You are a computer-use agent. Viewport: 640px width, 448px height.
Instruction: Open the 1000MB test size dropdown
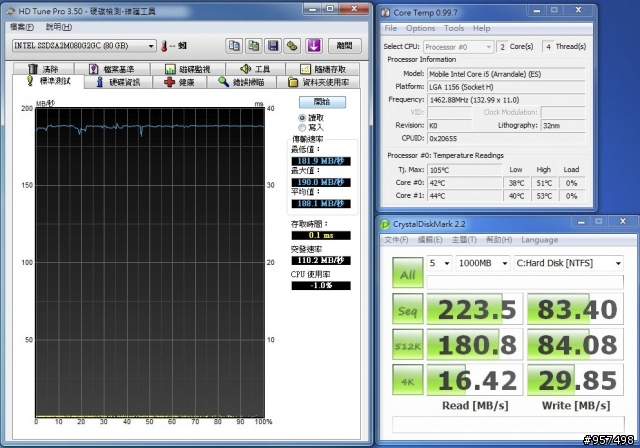pos(483,263)
